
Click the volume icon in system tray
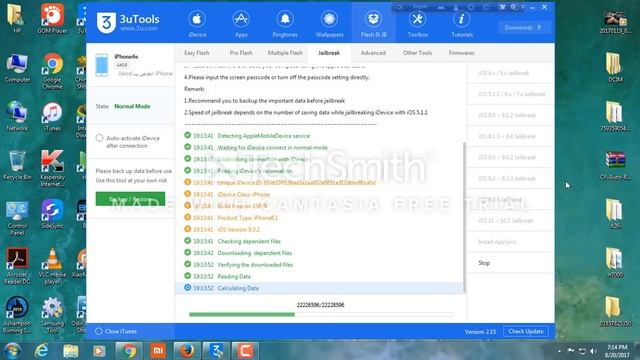coord(593,351)
